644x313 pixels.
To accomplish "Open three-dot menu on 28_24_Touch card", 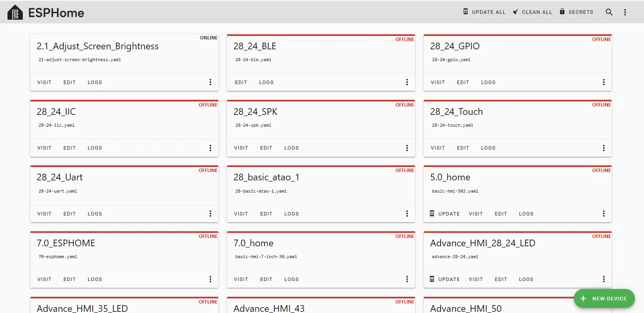I will coord(604,148).
